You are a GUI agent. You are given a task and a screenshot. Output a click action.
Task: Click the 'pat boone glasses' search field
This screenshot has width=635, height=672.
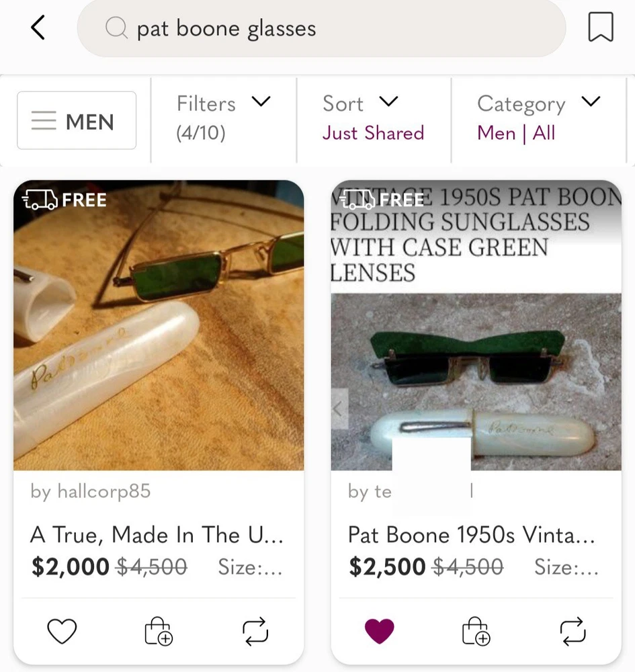coord(323,29)
